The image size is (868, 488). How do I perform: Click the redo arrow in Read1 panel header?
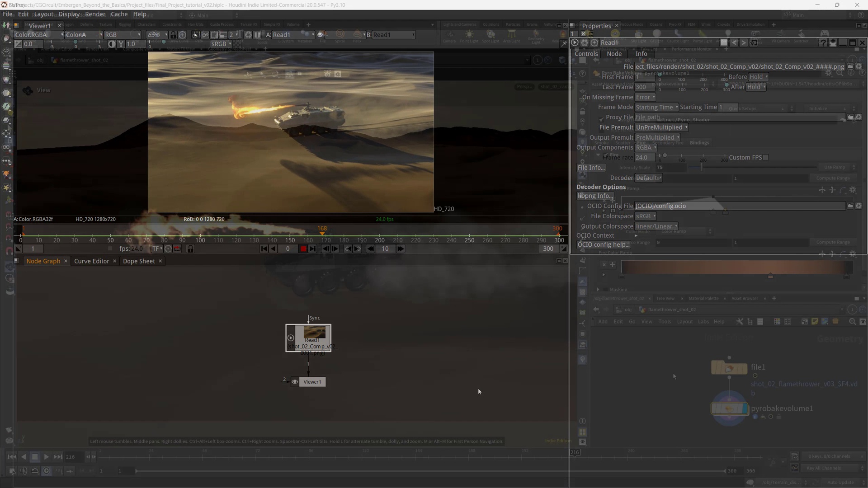pos(744,42)
